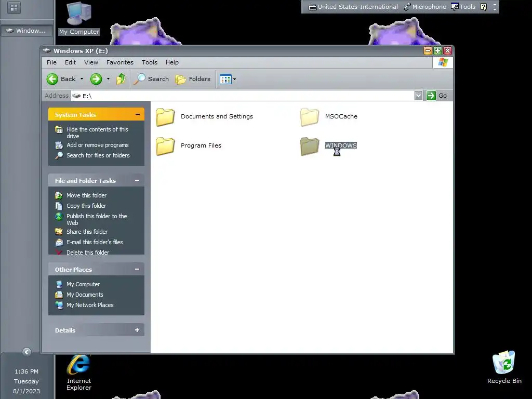Click the taskbar collapse arrow above the clock

[x=27, y=352]
